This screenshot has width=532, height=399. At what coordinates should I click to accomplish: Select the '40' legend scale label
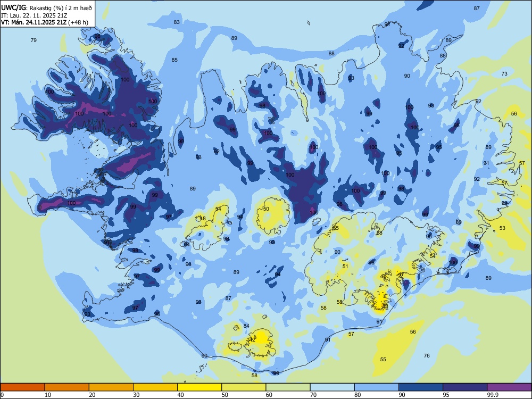pyautogui.click(x=181, y=395)
